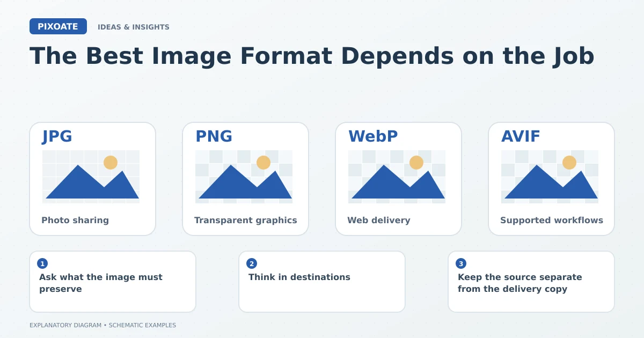Click the 'EXPLANATORY DIAGRAM • SCHEMATIC EXAMPLES' footer text
The width and height of the screenshot is (644, 338).
(x=103, y=325)
